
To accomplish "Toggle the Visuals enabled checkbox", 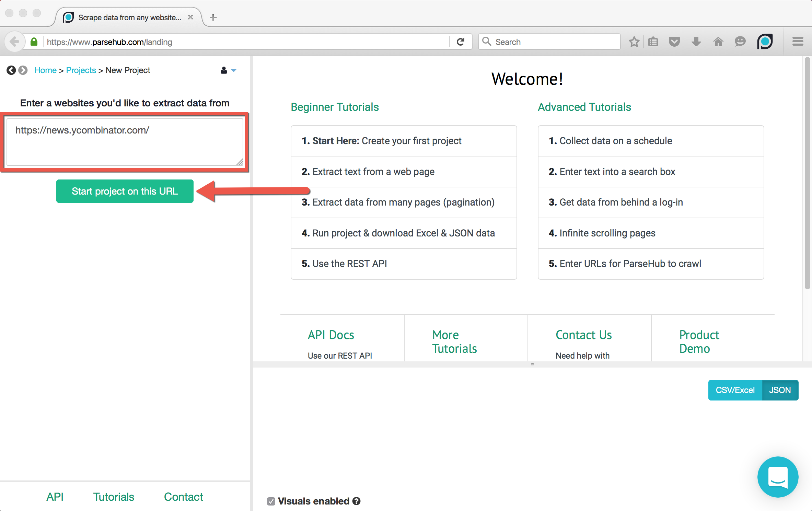I will tap(271, 501).
